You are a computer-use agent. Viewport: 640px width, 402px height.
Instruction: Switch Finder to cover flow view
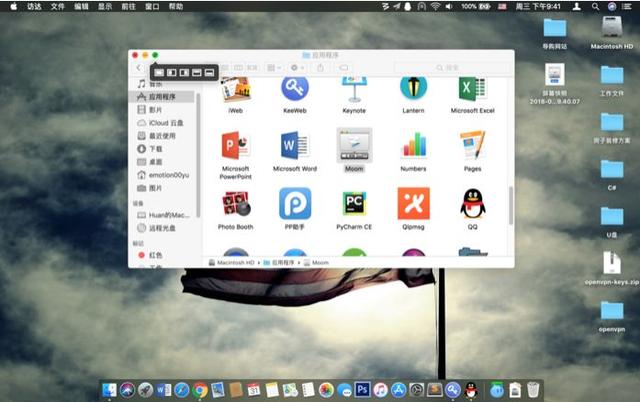(x=253, y=68)
